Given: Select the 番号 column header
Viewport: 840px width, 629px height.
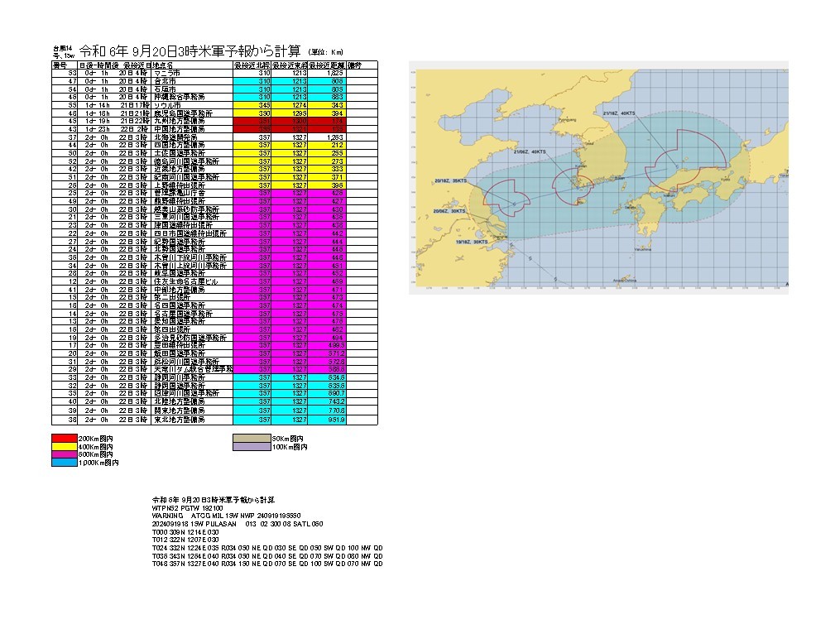Looking at the screenshot, I should (x=60, y=65).
